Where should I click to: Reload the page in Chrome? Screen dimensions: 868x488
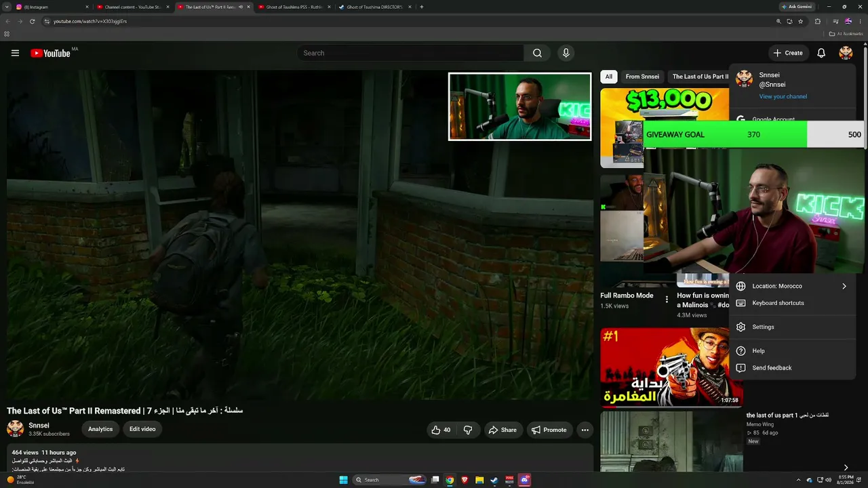(32, 21)
